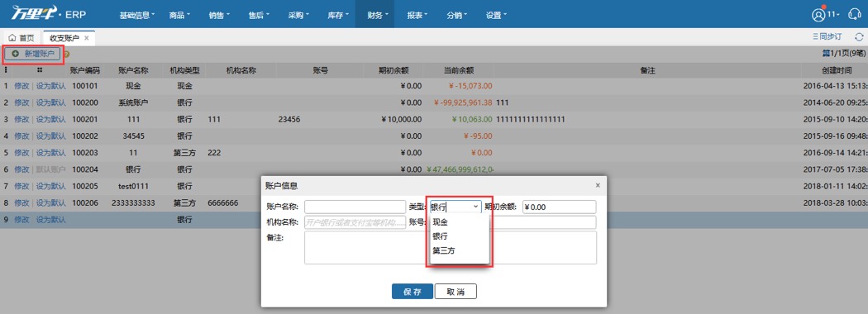Viewport: 868px width, 314px height.
Task: Focus the 账户名称 input field
Action: (x=355, y=207)
